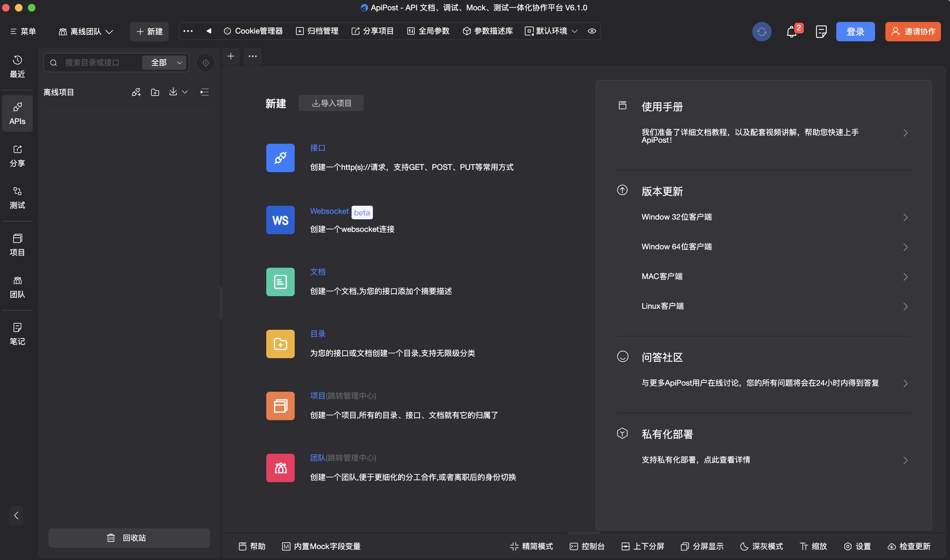Screen dimensions: 950x560
Task: Open the 笔记 (notes) sidebar section
Action: (x=17, y=334)
